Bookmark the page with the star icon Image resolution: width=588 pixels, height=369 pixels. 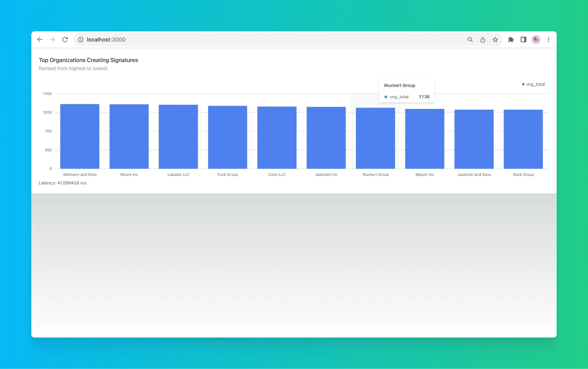click(x=495, y=39)
